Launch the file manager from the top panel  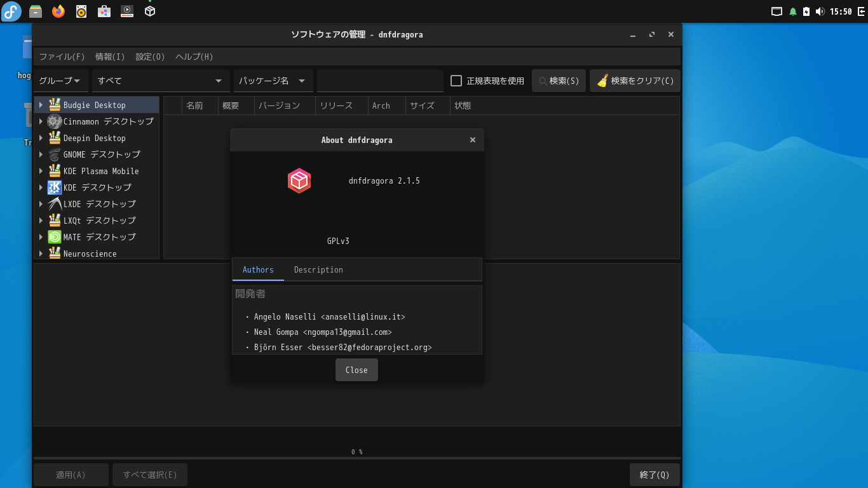36,11
